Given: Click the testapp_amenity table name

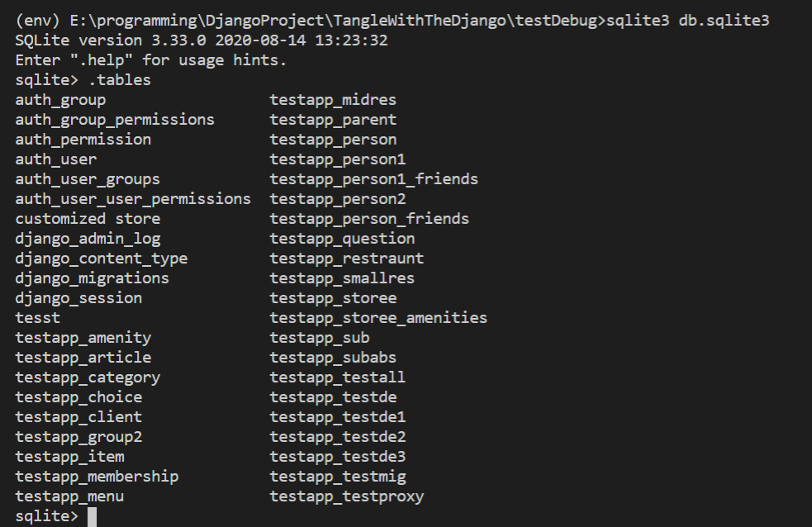Looking at the screenshot, I should pos(83,338).
